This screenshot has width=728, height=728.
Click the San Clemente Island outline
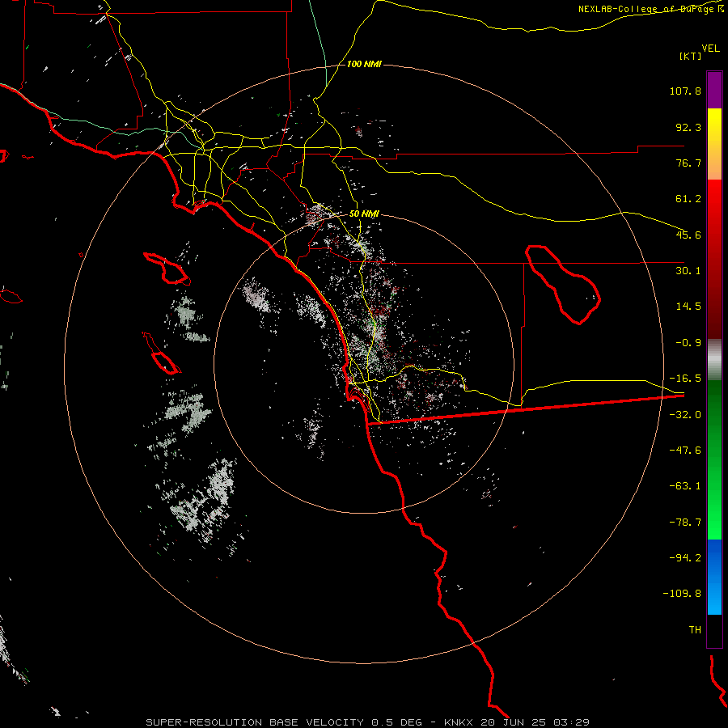coord(162,353)
